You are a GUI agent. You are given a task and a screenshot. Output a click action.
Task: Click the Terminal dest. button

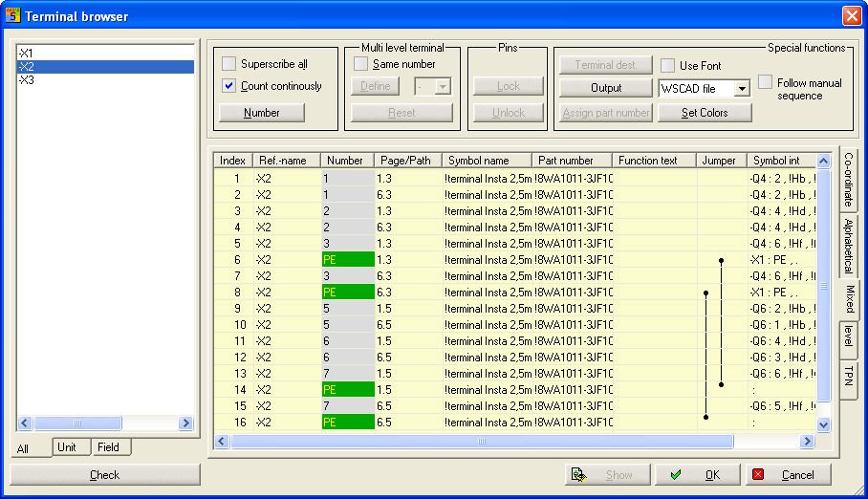(606, 65)
